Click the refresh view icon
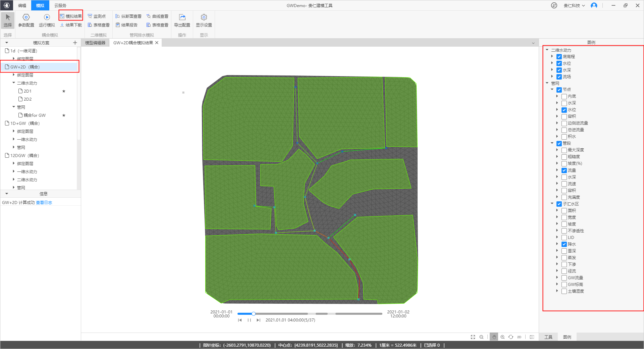 tap(511, 337)
